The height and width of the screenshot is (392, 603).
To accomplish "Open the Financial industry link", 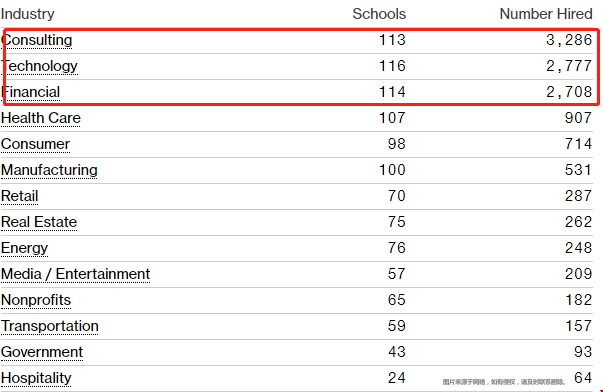I will [x=30, y=92].
